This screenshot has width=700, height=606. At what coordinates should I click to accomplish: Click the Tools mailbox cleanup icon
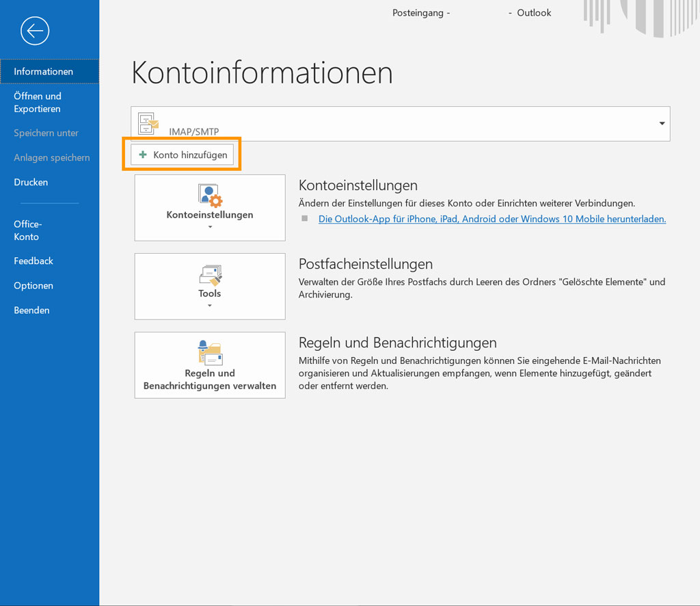tap(211, 275)
